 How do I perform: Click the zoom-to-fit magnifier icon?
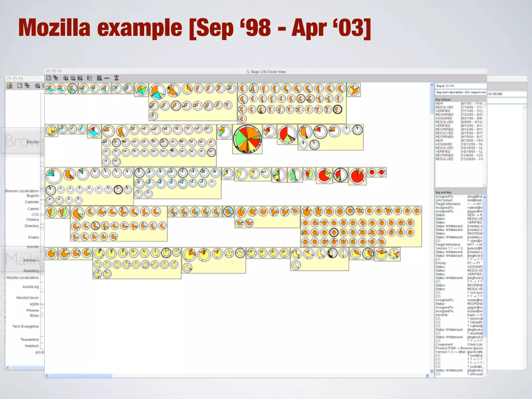[80, 78]
